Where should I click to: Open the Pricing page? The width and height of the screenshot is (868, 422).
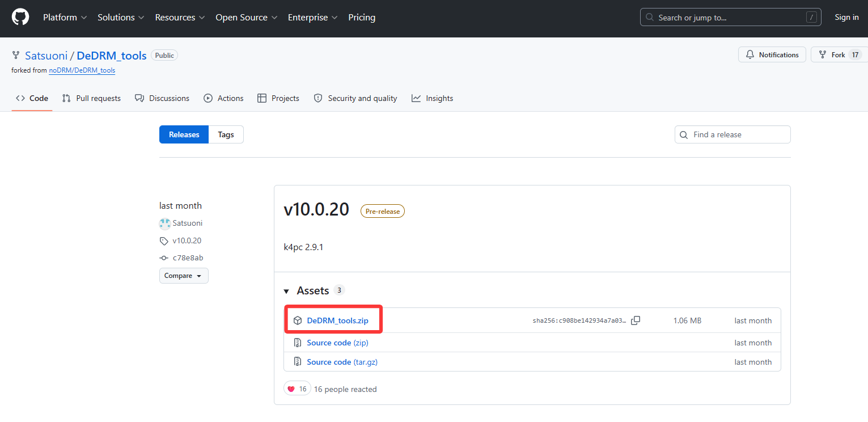[x=362, y=18]
